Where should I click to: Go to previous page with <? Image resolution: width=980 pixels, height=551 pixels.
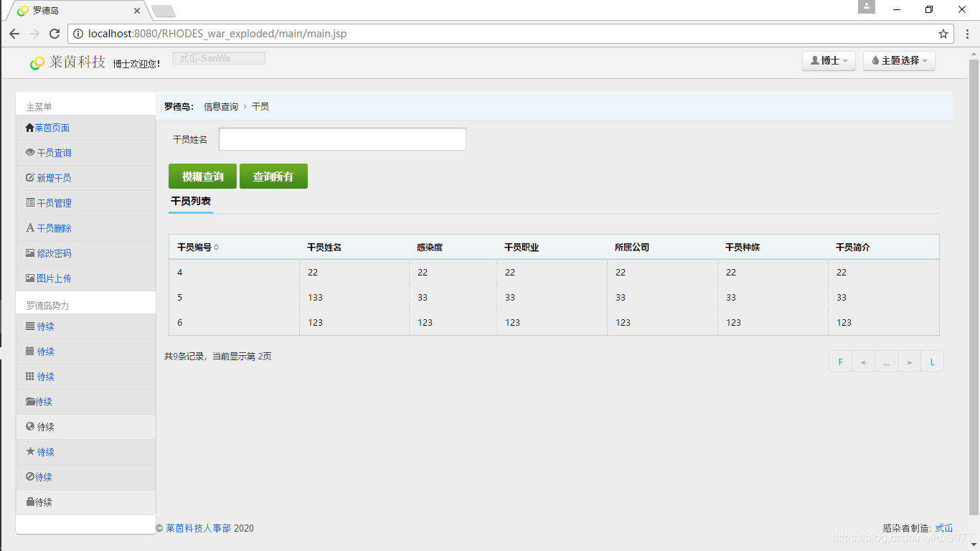(x=863, y=362)
